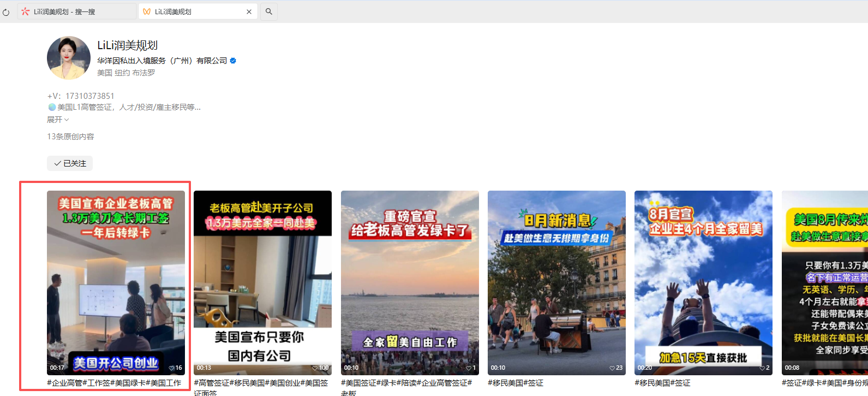Close the LiLi润美规划 tab
Screen dimensions: 868x396
click(249, 11)
